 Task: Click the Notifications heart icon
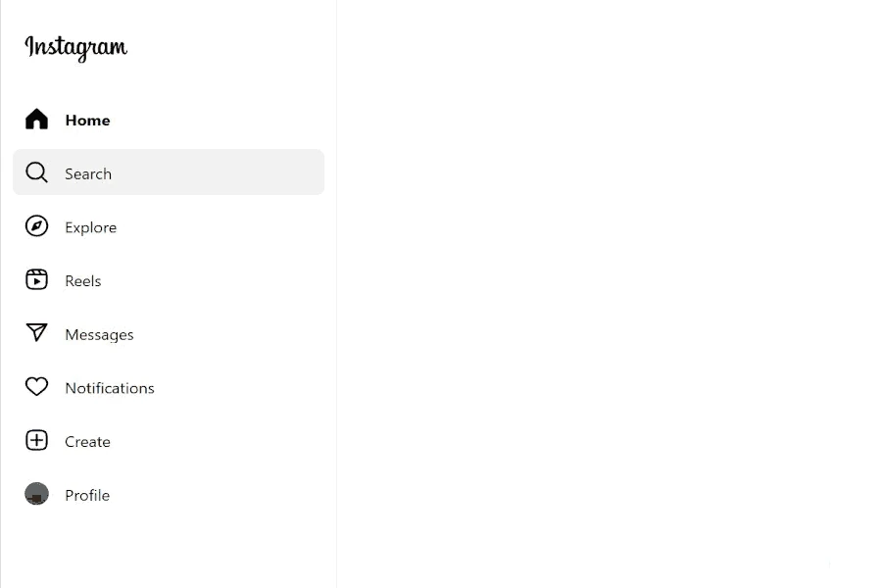36,386
